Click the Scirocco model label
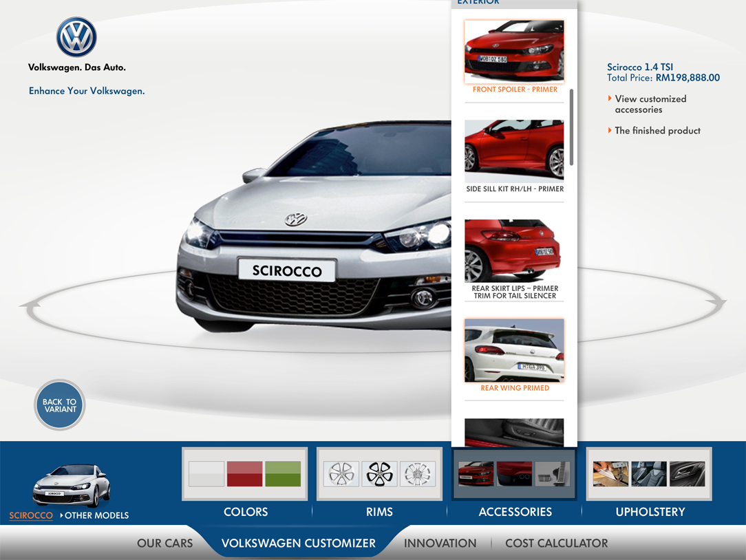 31,515
